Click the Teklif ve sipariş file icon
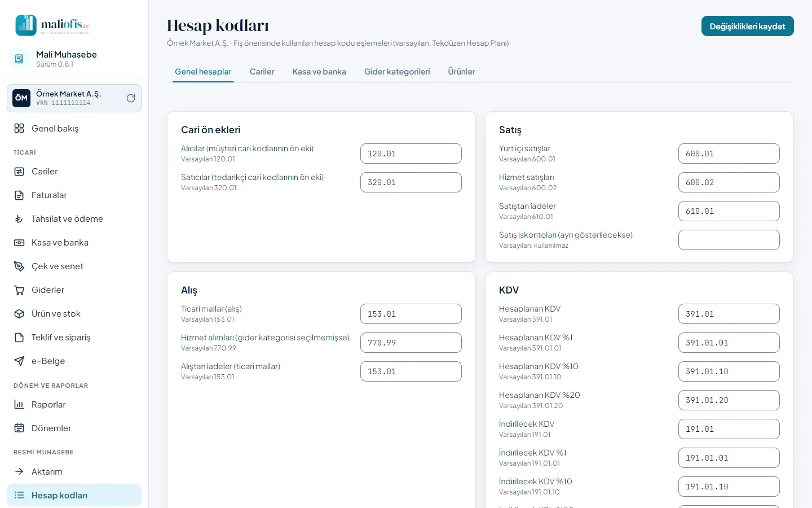This screenshot has width=812, height=508. (19, 338)
